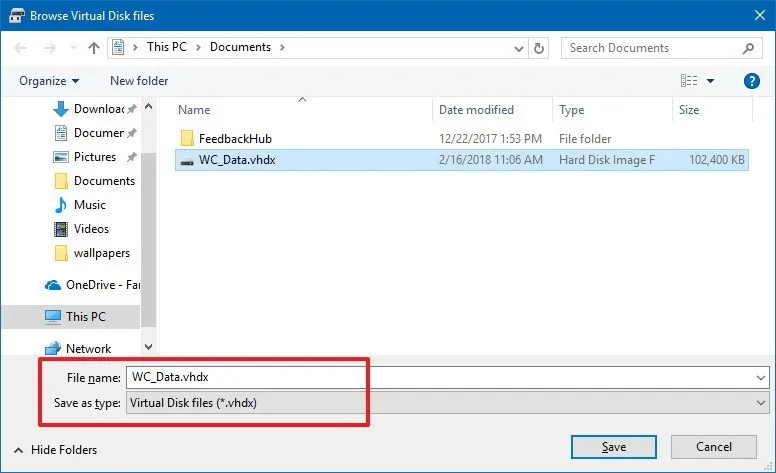Click the Network icon in navigation pane
Image resolution: width=776 pixels, height=473 pixels.
[x=52, y=349]
